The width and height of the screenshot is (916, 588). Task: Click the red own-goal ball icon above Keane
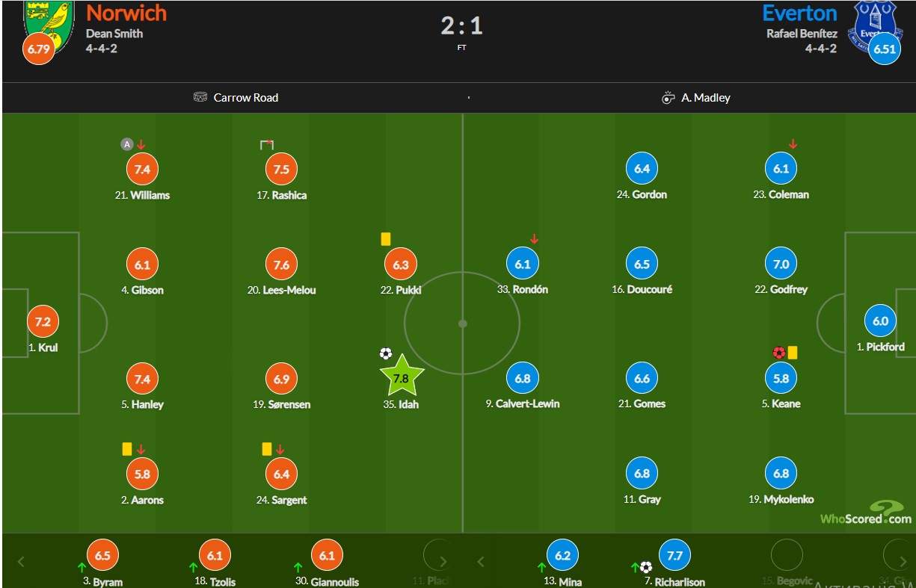(x=778, y=353)
